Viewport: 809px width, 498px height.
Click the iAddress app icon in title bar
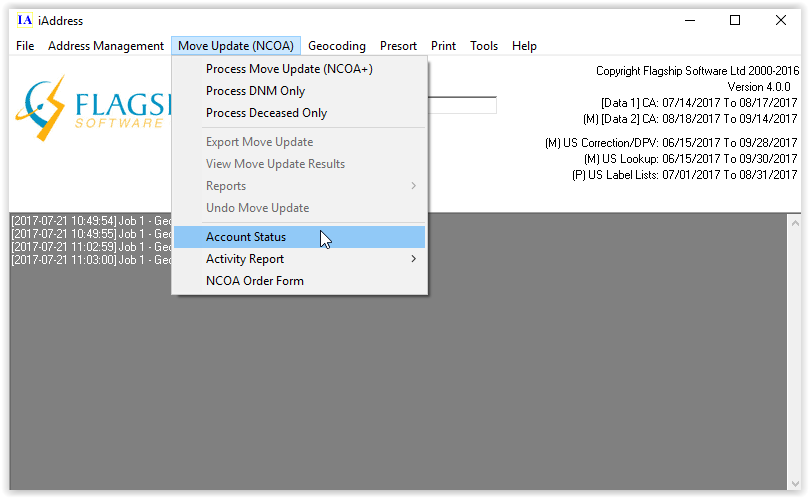[25, 20]
